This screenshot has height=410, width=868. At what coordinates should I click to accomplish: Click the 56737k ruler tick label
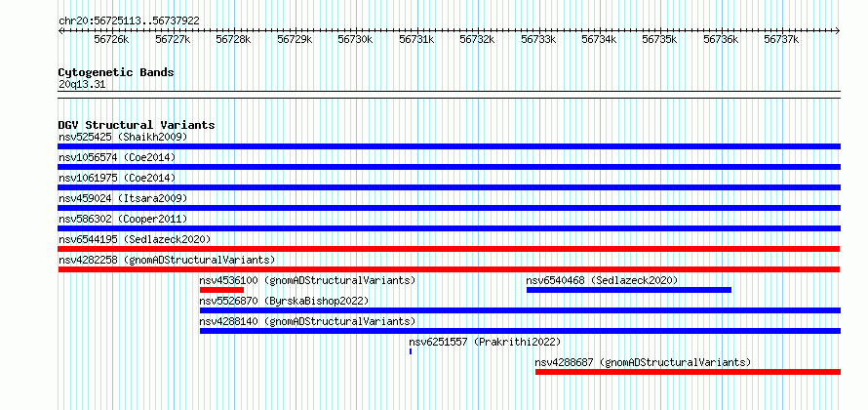(x=781, y=39)
